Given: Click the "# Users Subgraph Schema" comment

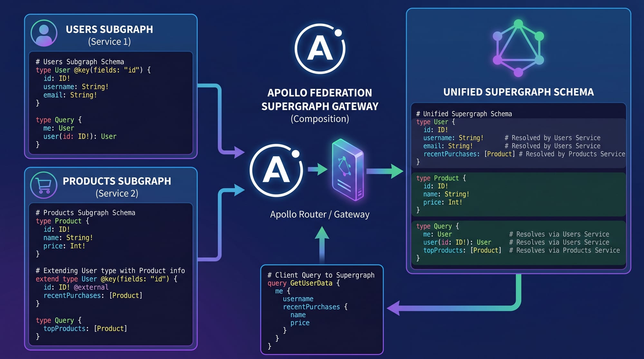Looking at the screenshot, I should (x=80, y=62).
